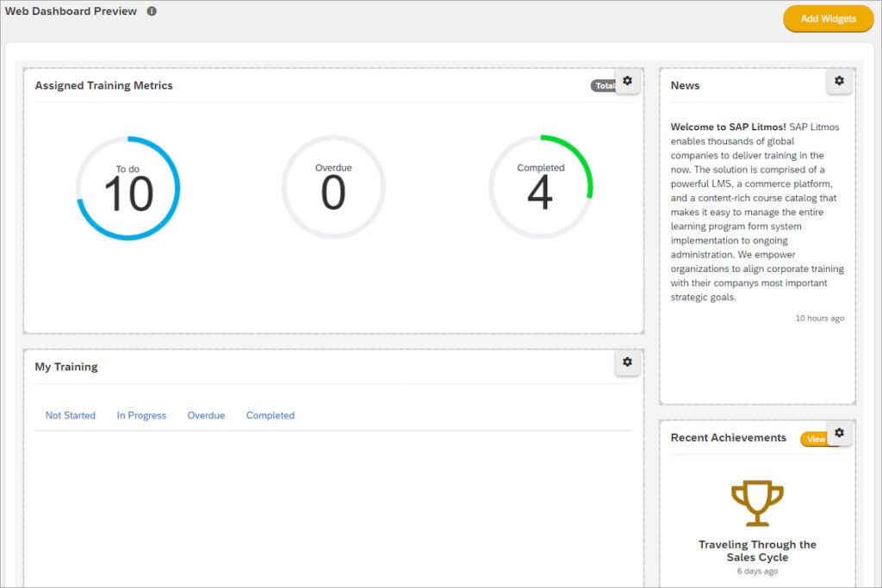882x588 pixels.
Task: Switch to the Not Started tab
Action: (71, 416)
